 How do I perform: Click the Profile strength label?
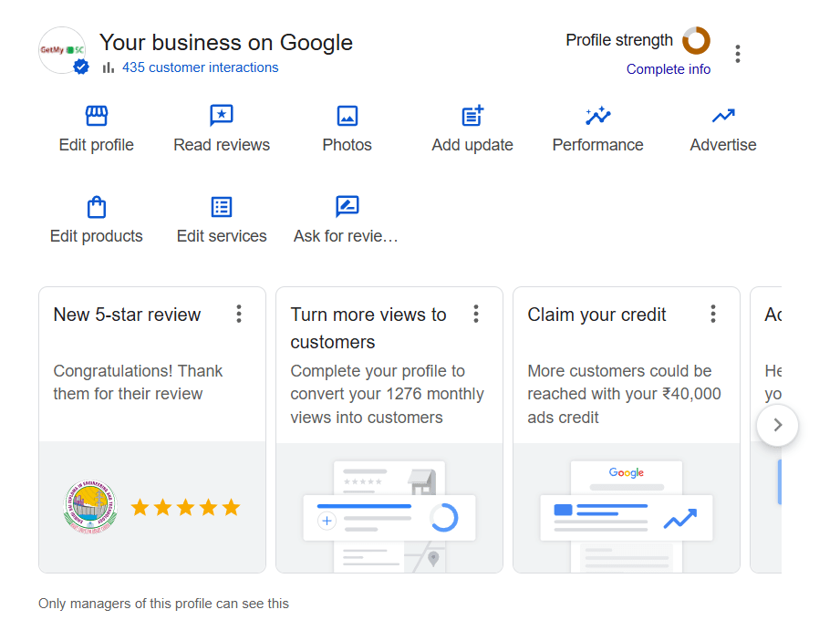point(619,40)
